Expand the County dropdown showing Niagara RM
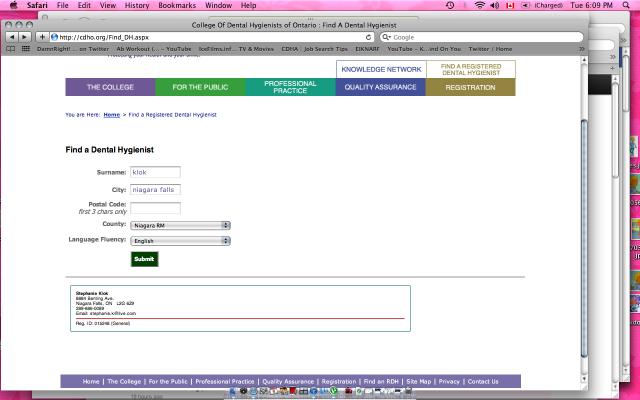Image resolution: width=640 pixels, height=400 pixels. [180, 225]
